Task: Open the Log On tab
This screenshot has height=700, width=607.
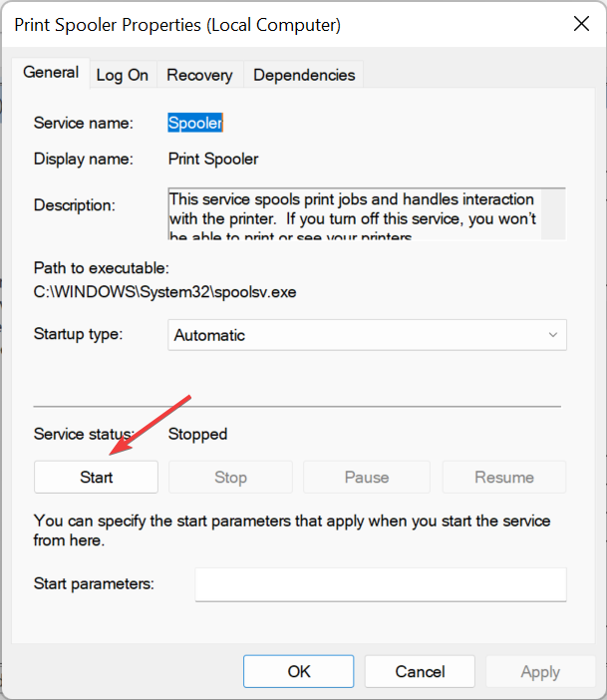Action: click(x=122, y=75)
